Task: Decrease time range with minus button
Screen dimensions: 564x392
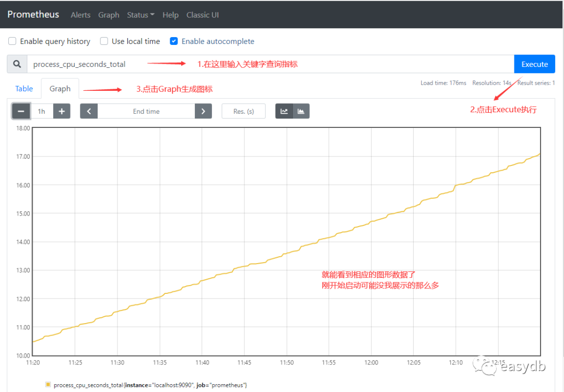Action: 21,111
